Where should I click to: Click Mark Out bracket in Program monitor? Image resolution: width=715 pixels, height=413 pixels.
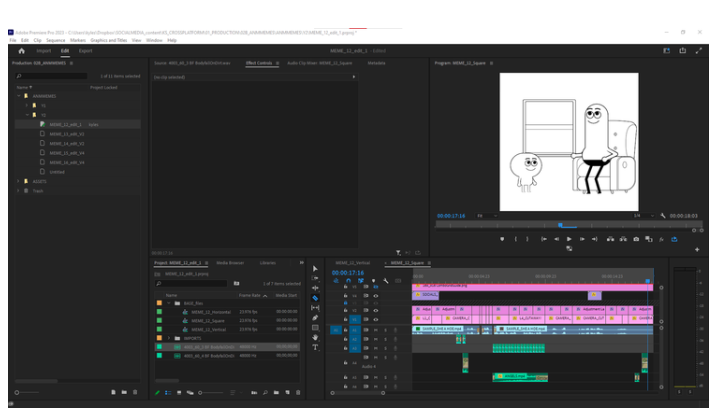[528, 239]
